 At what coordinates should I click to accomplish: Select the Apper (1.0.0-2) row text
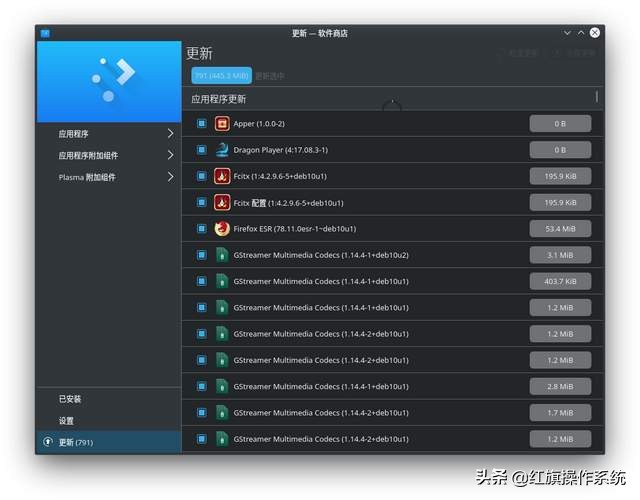click(x=259, y=124)
